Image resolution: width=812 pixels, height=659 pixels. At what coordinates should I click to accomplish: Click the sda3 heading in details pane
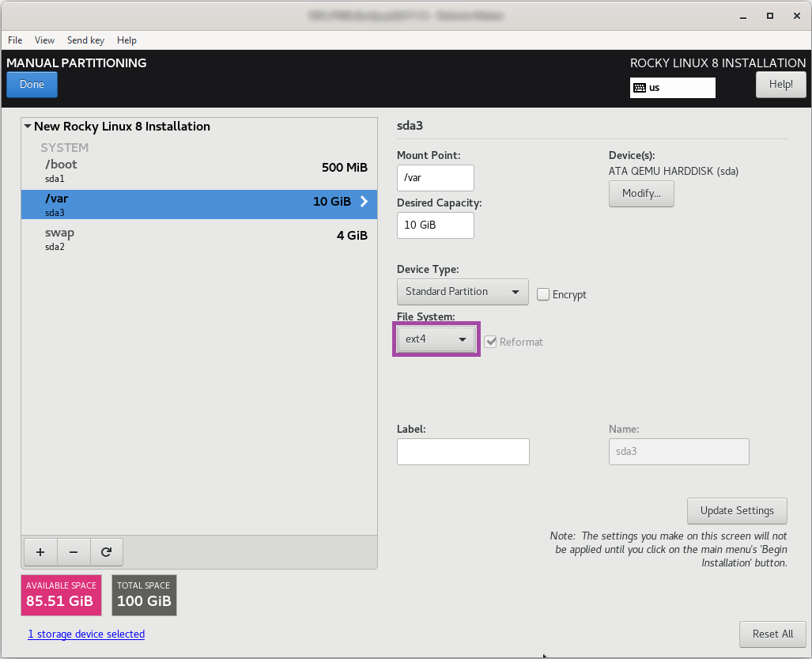[410, 126]
